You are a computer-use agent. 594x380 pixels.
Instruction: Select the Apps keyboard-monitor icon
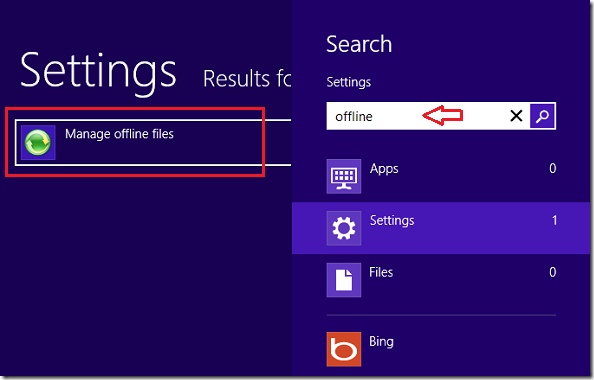pyautogui.click(x=344, y=177)
